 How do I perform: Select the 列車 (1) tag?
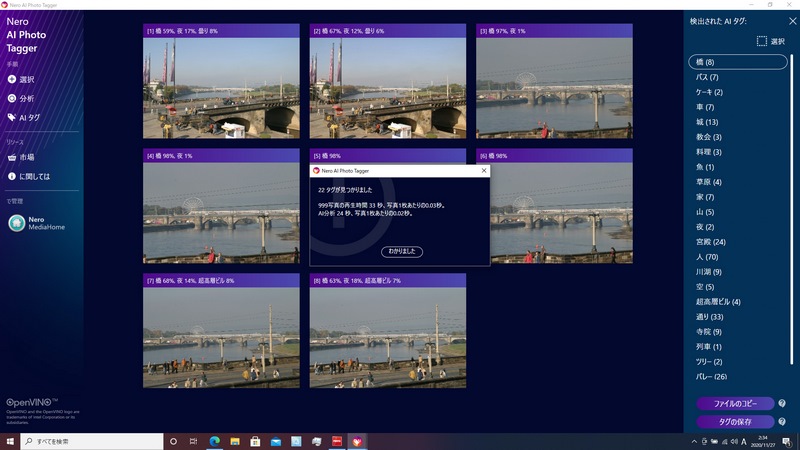[709, 346]
